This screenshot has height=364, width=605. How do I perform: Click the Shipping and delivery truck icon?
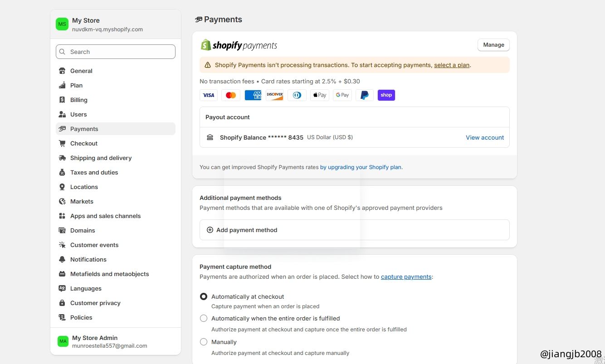click(x=62, y=158)
